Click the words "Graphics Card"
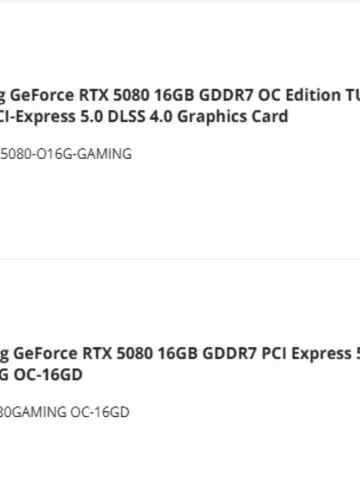This screenshot has width=360, height=500. pos(233,117)
